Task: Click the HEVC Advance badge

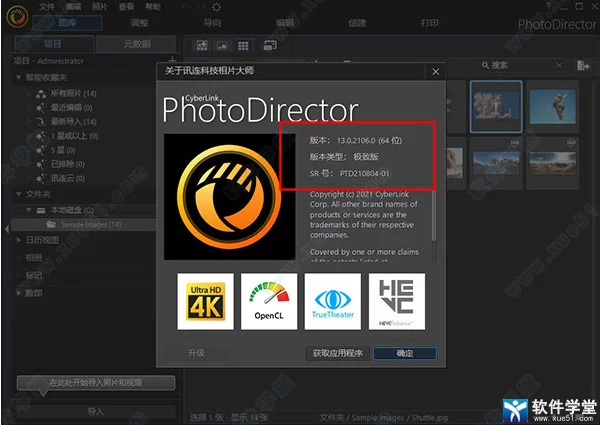Action: pyautogui.click(x=397, y=301)
